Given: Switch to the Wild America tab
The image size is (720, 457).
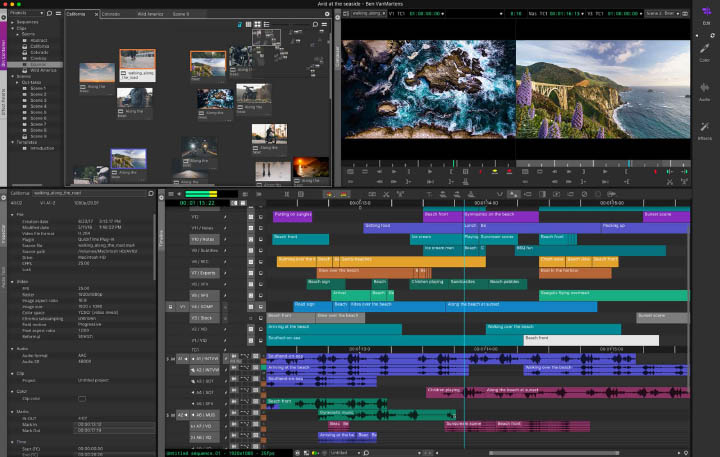Looking at the screenshot, I should tap(149, 15).
